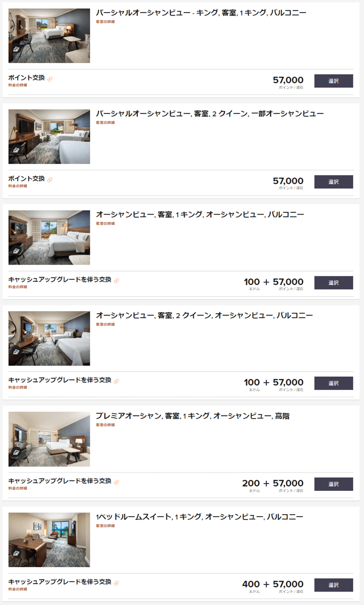
Task: Select the 400 USD one-bedroom suite
Action: click(333, 585)
